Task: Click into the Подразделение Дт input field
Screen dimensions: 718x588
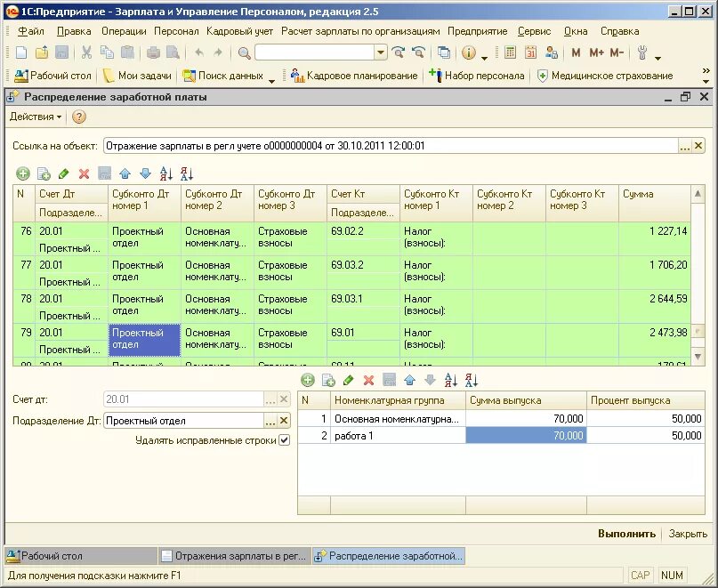Action: (183, 421)
